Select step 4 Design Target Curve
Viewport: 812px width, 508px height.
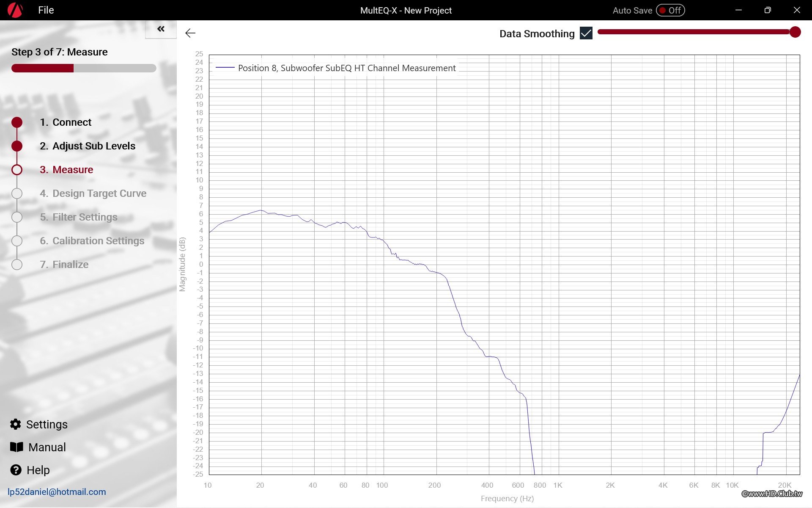[x=93, y=193]
